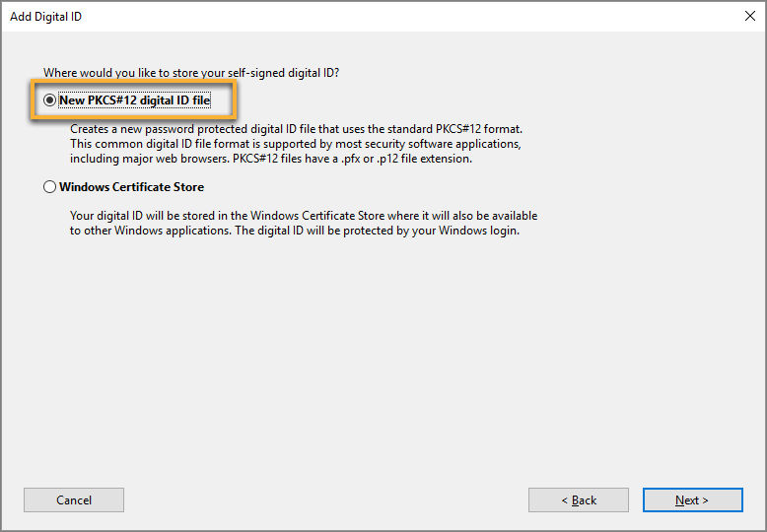Click the "Creates a new password protected" line
The image size is (767, 532).
pos(296,129)
